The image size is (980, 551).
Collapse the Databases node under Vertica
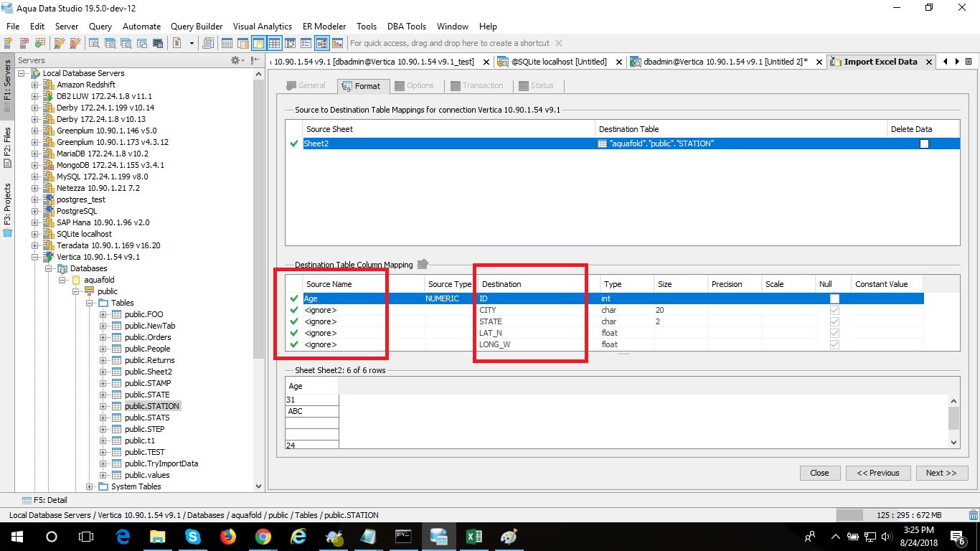pos(49,268)
